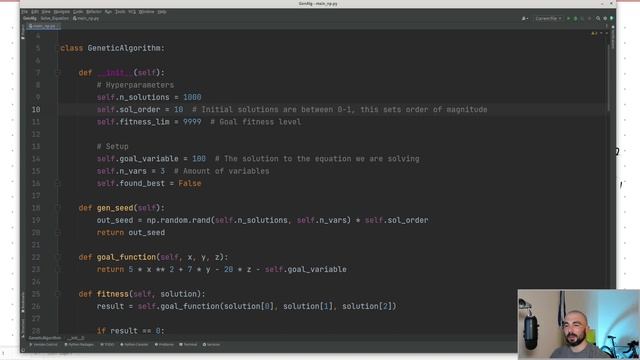Click np.random.rand in gen_seed
Image resolution: width=640 pixels, height=360 pixels.
coord(178,220)
